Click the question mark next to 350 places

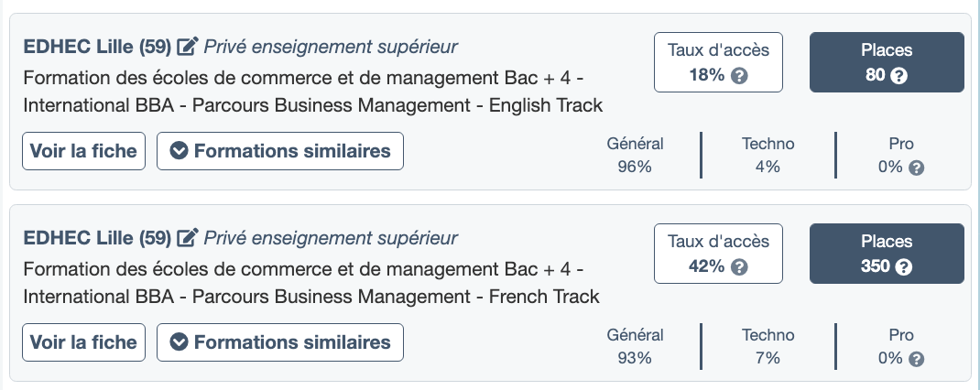click(x=905, y=267)
